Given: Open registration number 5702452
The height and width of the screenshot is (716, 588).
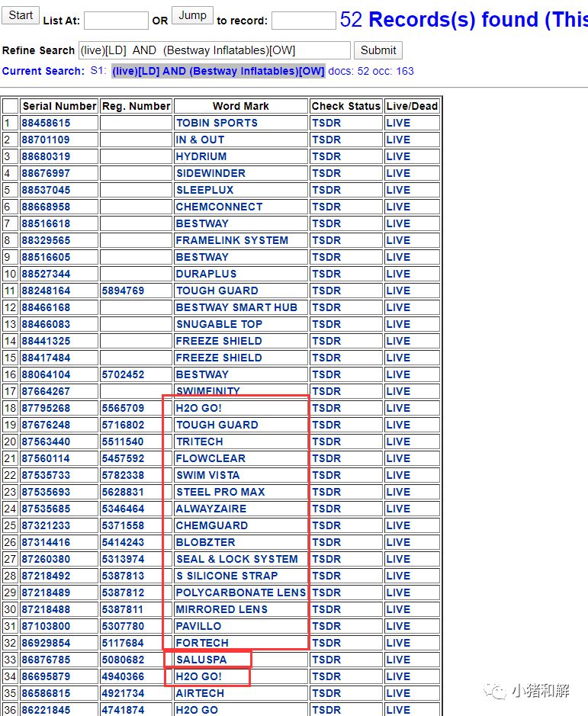Looking at the screenshot, I should [x=123, y=374].
